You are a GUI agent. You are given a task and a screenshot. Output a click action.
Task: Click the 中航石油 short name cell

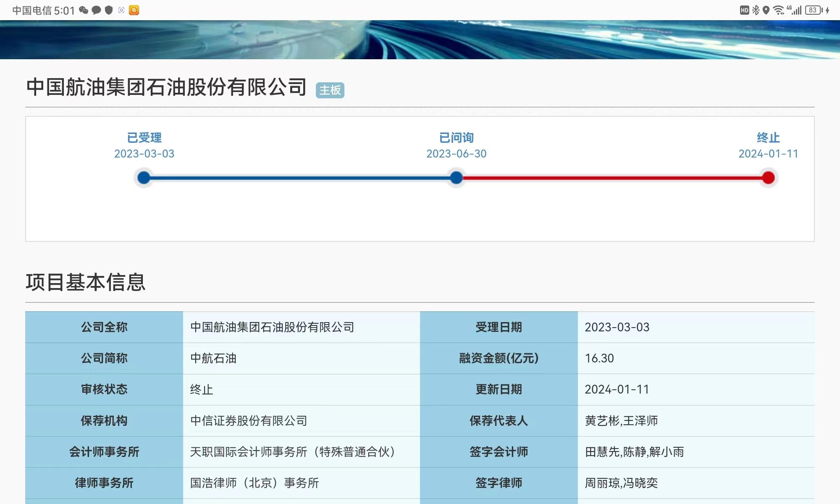coord(302,358)
